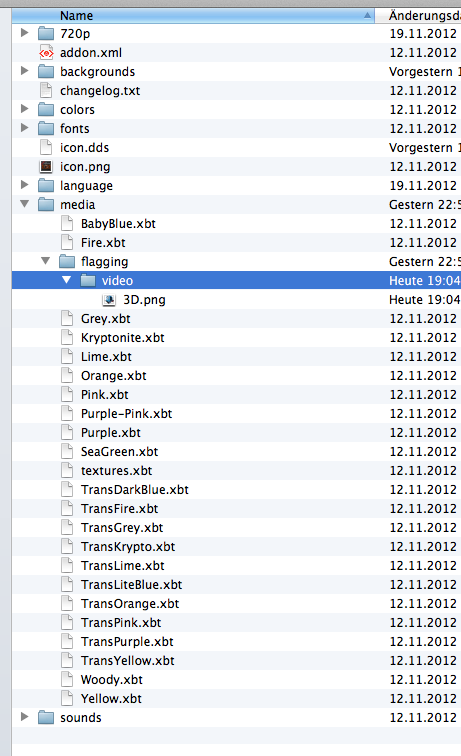
Task: Expand the 720p folder disclosure triangle
Action: click(x=24, y=33)
